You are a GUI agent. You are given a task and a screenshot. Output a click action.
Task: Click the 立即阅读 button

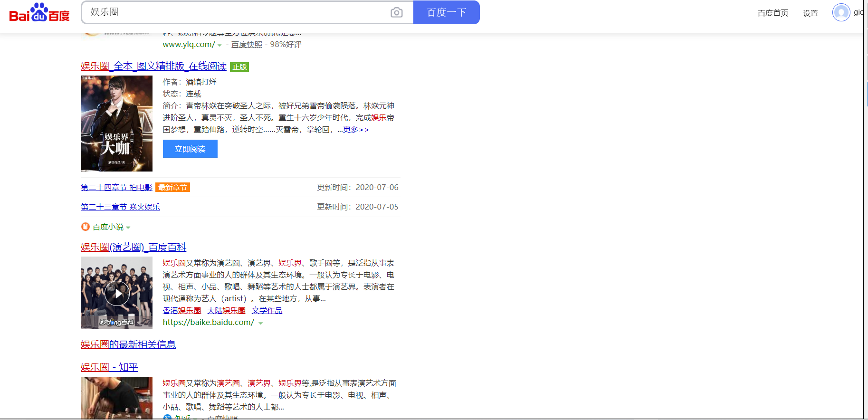click(x=190, y=149)
